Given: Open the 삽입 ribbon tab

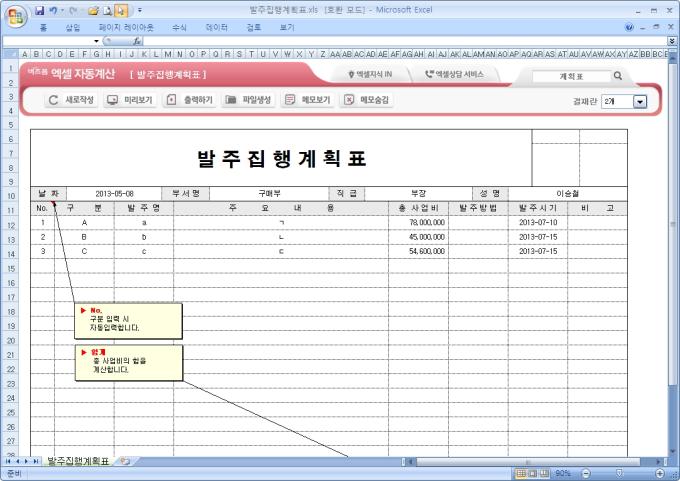Looking at the screenshot, I should click(73, 28).
